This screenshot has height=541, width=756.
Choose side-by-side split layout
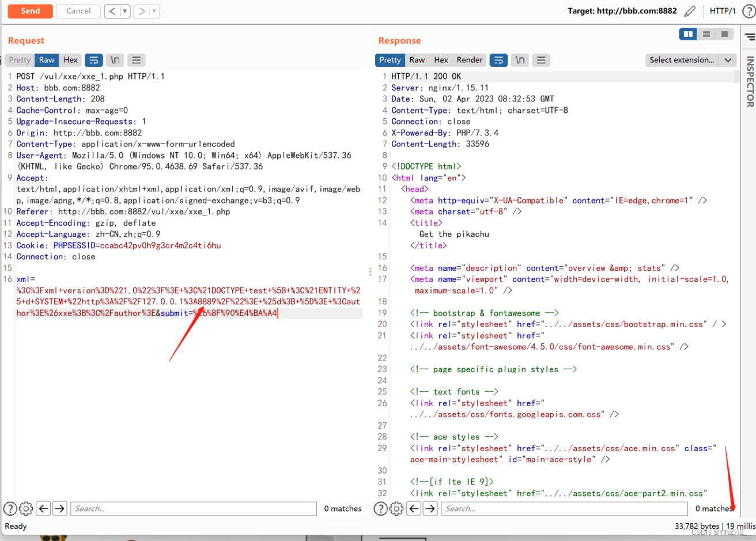coord(688,34)
